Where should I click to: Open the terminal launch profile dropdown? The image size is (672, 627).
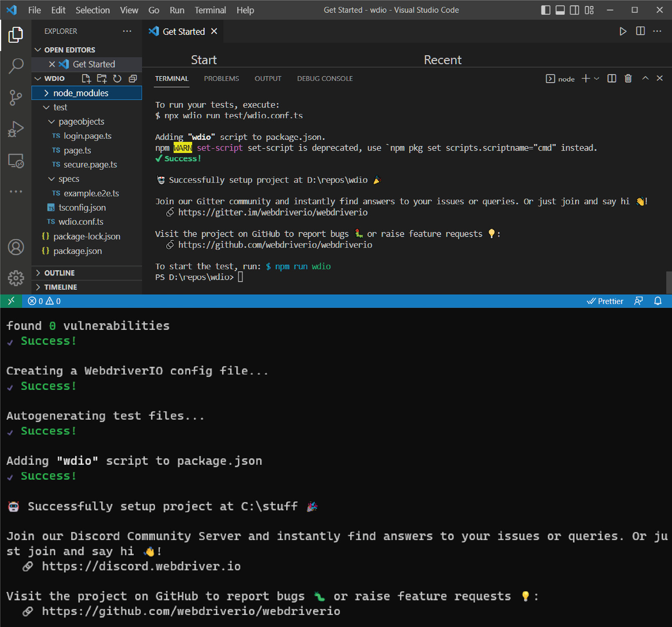[597, 79]
